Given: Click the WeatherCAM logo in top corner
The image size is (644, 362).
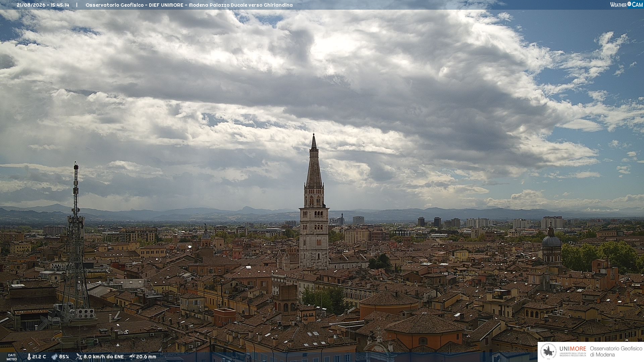Looking at the screenshot, I should tap(626, 5).
